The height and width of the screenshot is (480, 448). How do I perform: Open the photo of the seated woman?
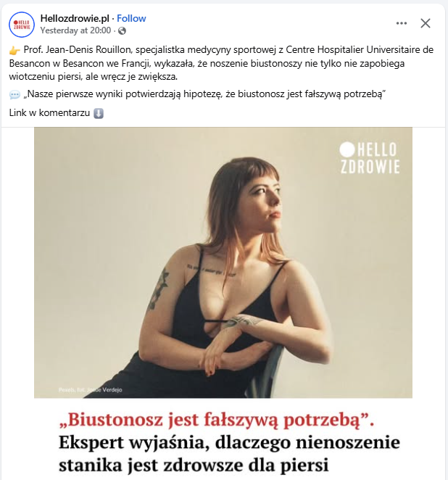click(x=223, y=262)
